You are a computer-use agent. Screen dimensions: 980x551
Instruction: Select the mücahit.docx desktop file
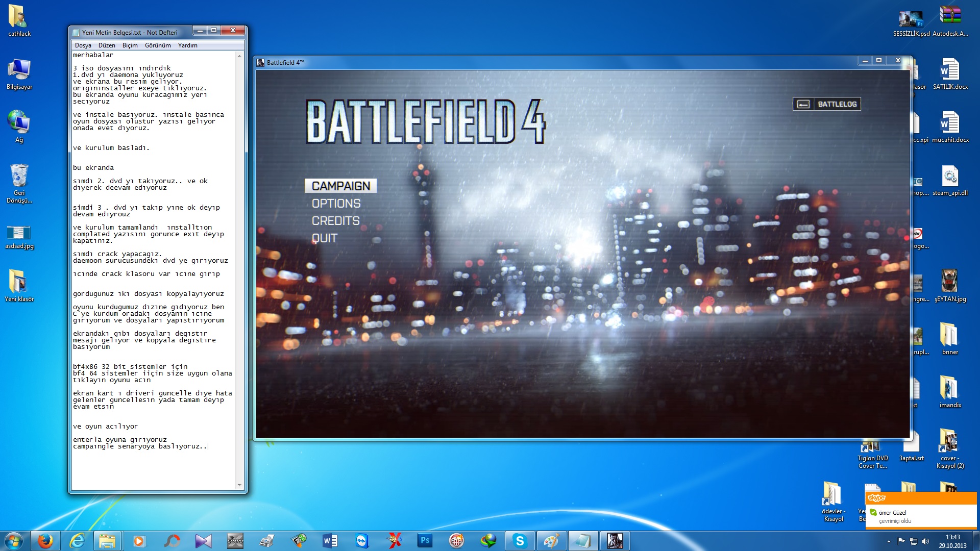point(950,127)
